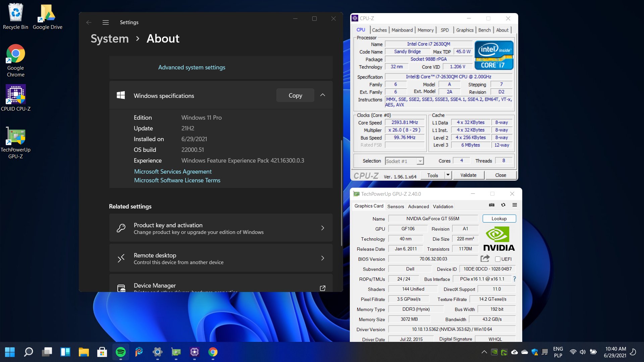The image size is (644, 362).
Task: Switch to the Graphics tab in CPU-Z
Action: [465, 30]
